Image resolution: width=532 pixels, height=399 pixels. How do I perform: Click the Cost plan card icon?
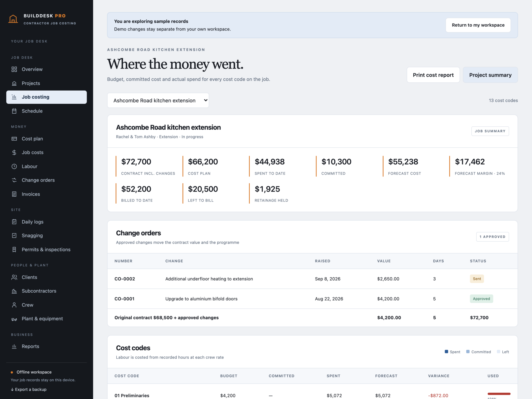14,139
